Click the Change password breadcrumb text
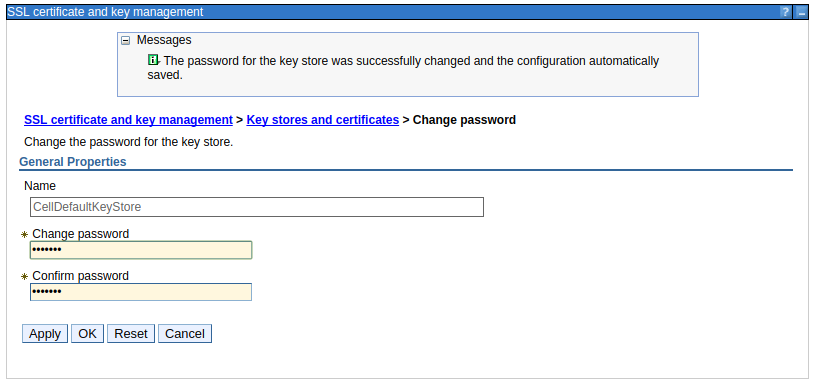 point(464,120)
